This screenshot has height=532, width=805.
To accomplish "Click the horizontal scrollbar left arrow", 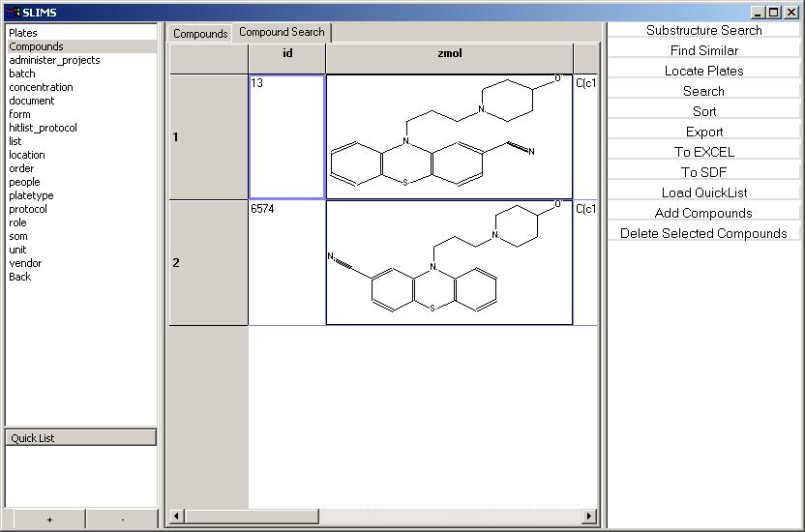I will click(177, 517).
